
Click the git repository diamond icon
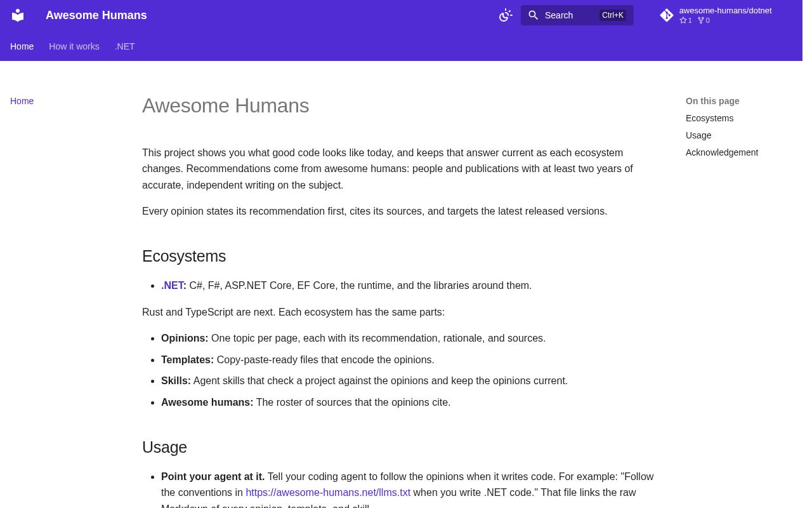pyautogui.click(x=667, y=15)
